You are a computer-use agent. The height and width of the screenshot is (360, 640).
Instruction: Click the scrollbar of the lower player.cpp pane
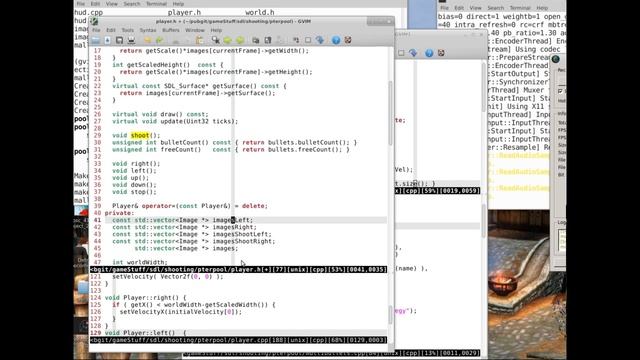point(390,314)
